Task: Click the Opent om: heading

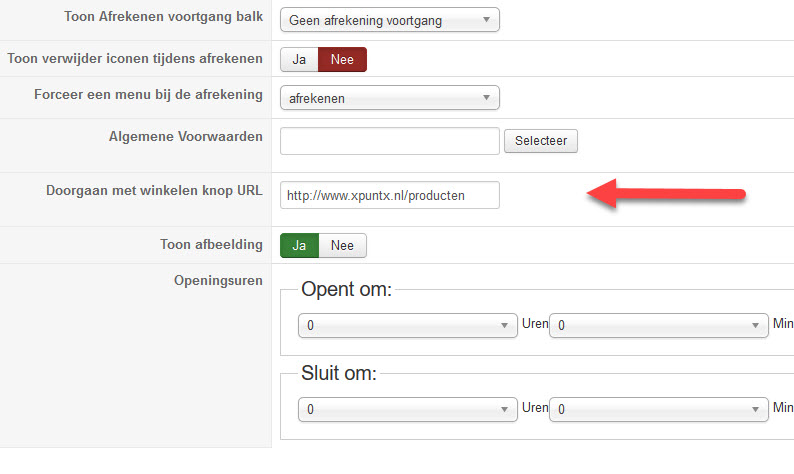Action: (346, 289)
